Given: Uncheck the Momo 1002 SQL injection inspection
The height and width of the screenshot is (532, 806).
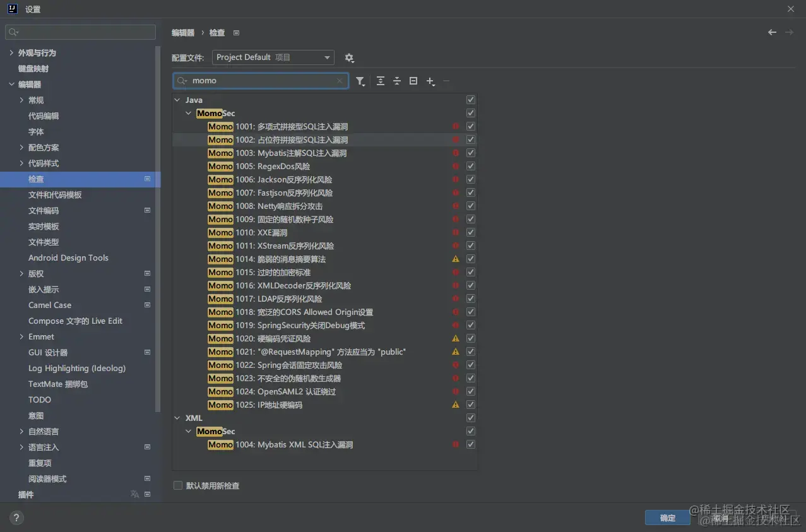Looking at the screenshot, I should tap(470, 139).
